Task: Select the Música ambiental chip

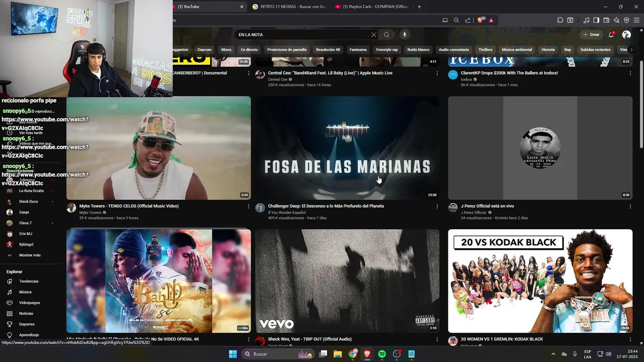Action: pos(517,50)
